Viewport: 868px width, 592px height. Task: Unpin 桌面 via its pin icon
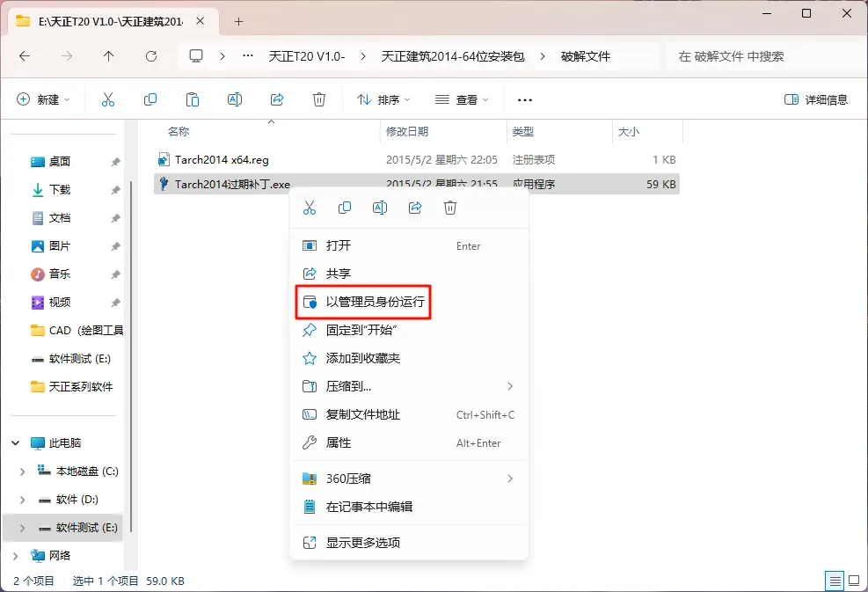pos(115,162)
